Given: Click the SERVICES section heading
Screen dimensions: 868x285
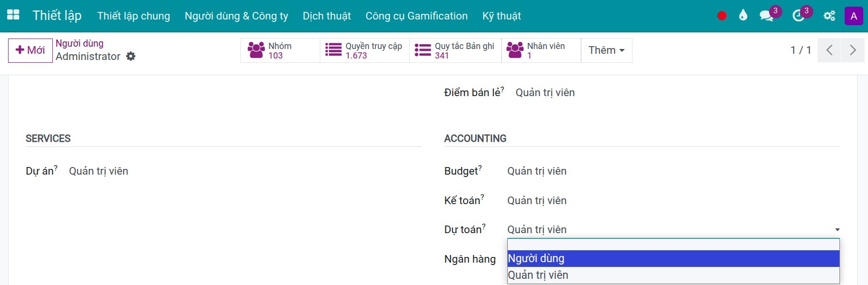Looking at the screenshot, I should point(48,138).
